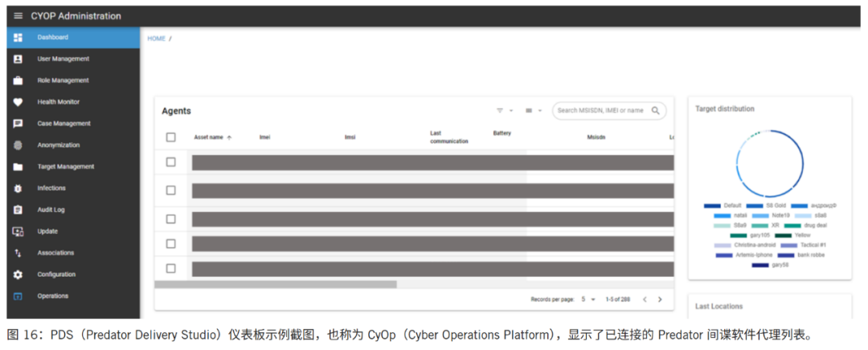Click the Last Locations panel heading
The height and width of the screenshot is (350, 868).
pos(719,307)
